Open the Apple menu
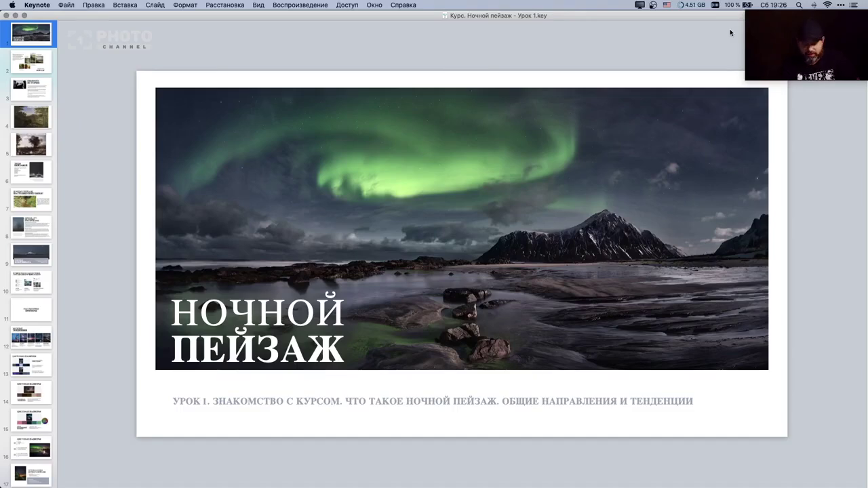Image resolution: width=868 pixels, height=488 pixels. (12, 5)
